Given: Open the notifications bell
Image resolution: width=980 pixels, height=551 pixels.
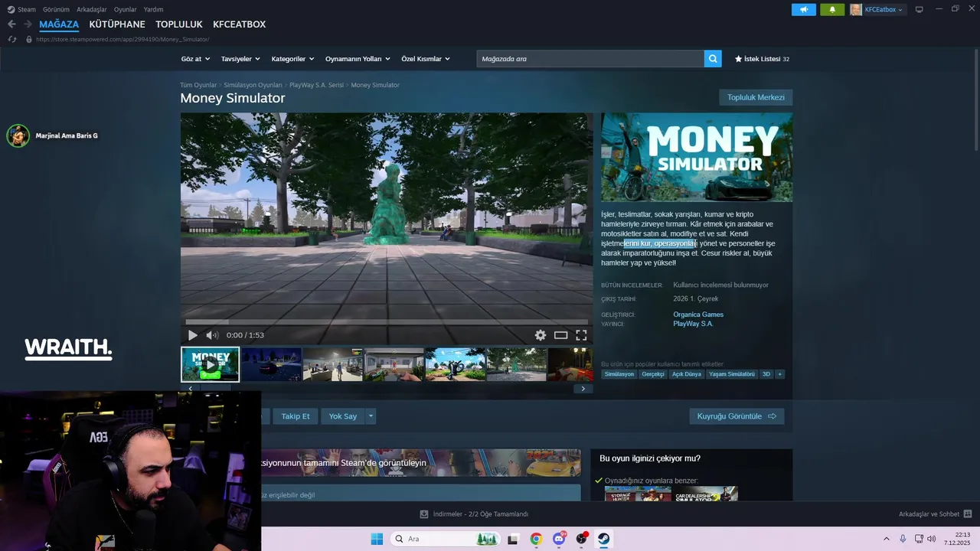Looking at the screenshot, I should click(x=832, y=9).
